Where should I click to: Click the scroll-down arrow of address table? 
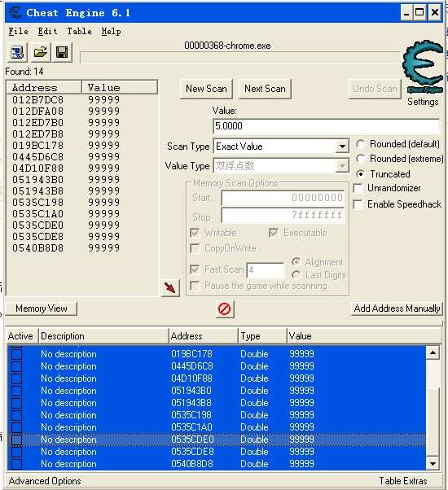coord(433,464)
